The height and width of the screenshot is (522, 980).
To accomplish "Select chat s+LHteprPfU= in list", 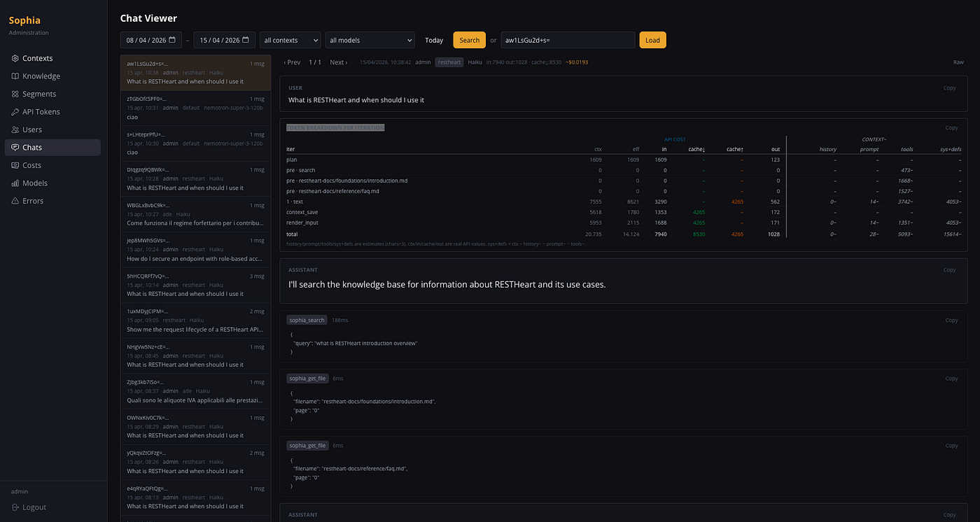I will [195, 143].
